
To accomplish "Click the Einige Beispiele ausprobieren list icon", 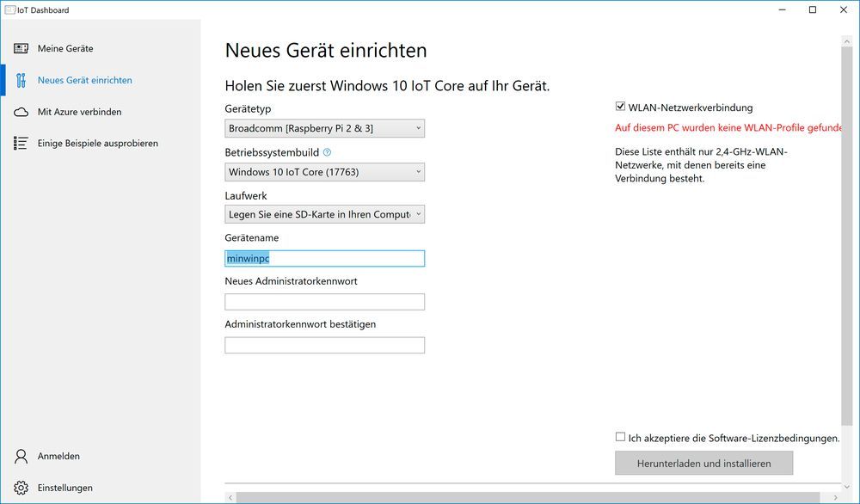I will (x=21, y=144).
